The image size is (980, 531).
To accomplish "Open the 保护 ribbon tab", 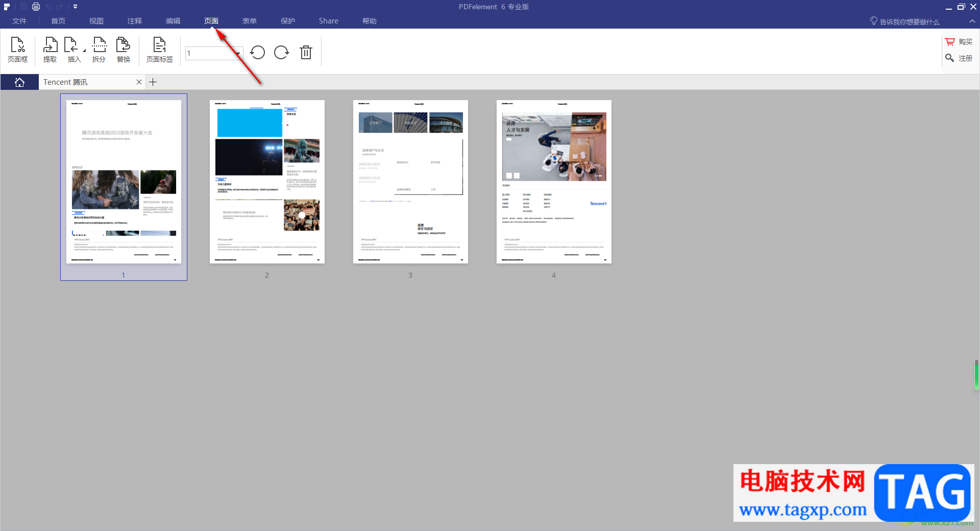I will click(288, 21).
